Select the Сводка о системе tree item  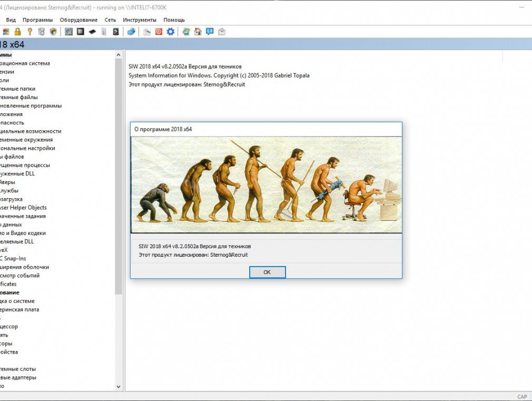[17, 301]
